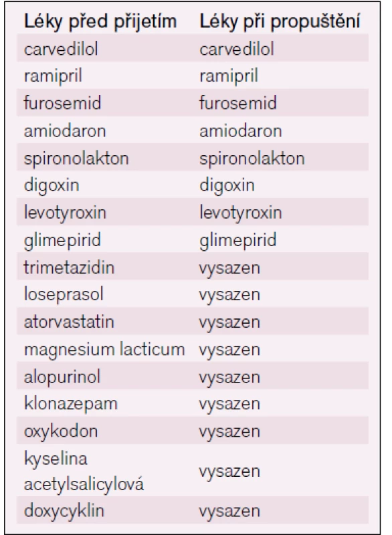Select the alopurinol cell
The height and width of the screenshot is (535, 392).
pos(62,377)
